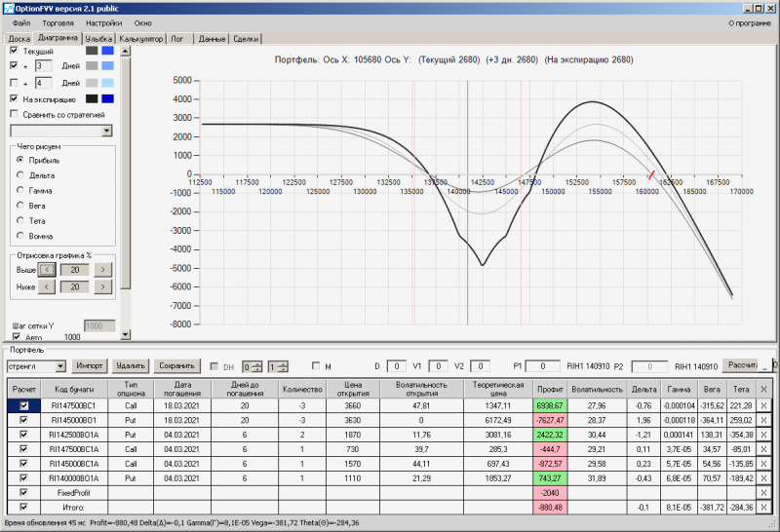Screen dimensions: 780x532
Task: Click the right arrow beside Ниже
Action: 103,286
